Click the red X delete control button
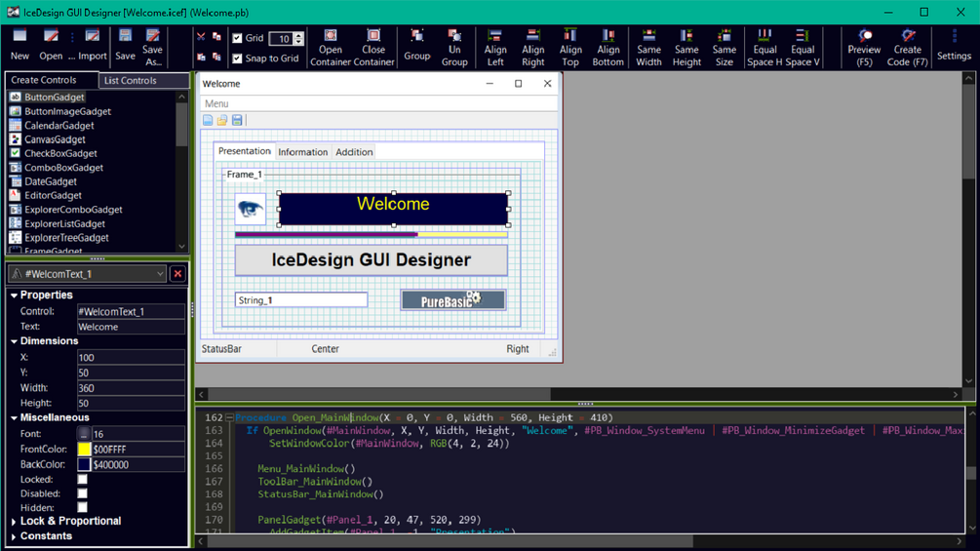Image resolution: width=980 pixels, height=551 pixels. coord(177,274)
